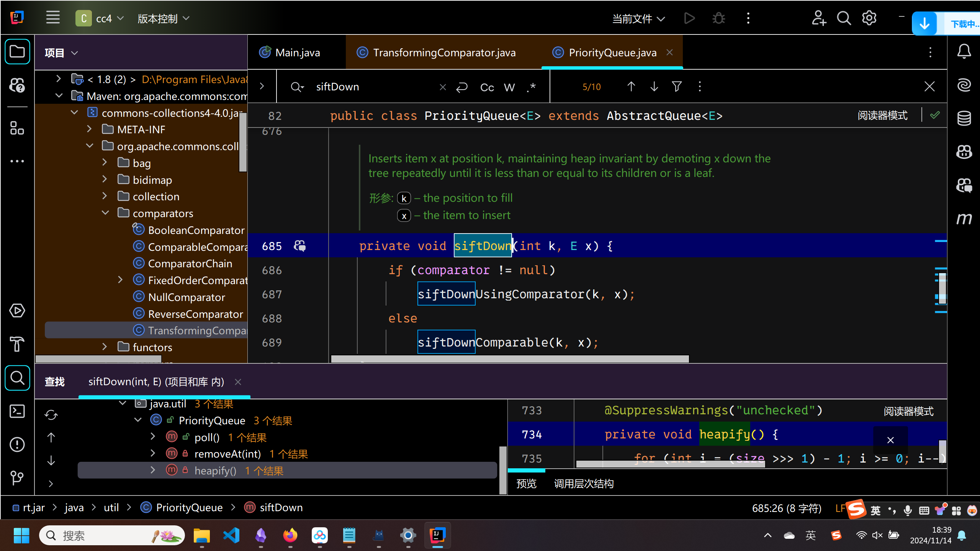Click the find results vertical scrollbar
Image resolution: width=980 pixels, height=551 pixels.
click(503, 470)
